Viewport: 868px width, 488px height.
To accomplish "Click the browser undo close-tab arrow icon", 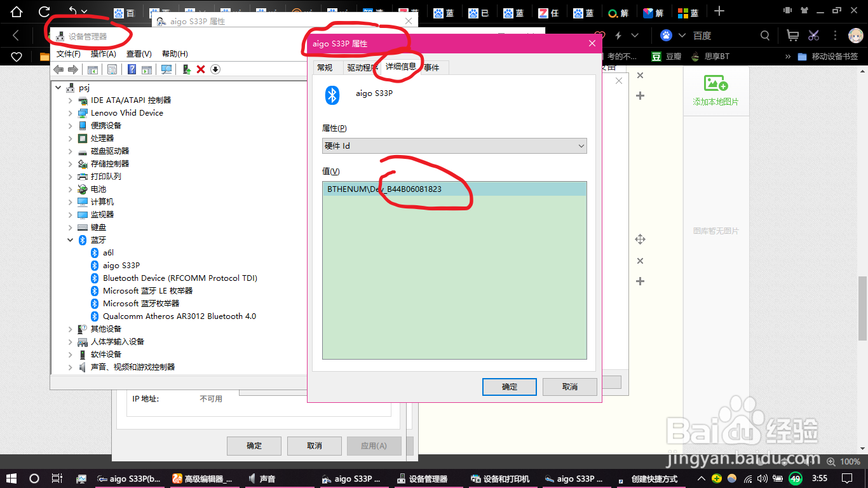I will (72, 11).
